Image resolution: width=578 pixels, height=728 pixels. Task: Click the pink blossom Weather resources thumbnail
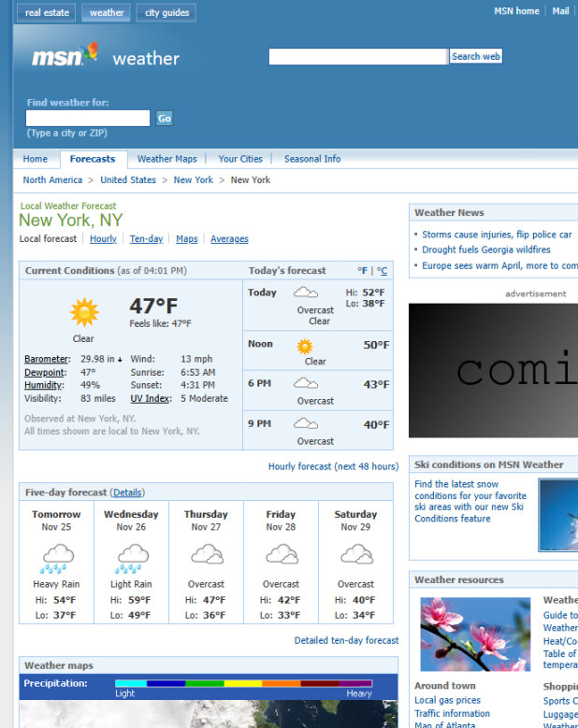[x=474, y=634]
